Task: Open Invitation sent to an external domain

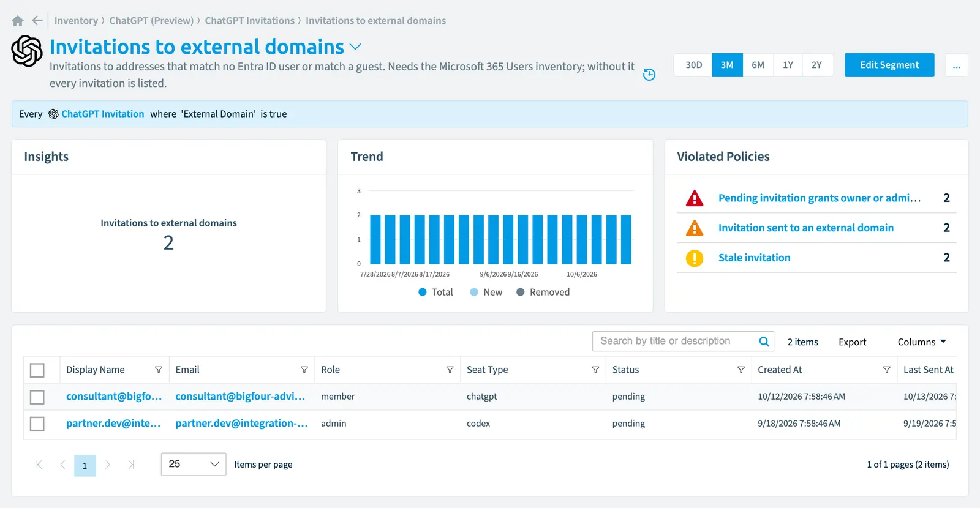Action: click(806, 228)
